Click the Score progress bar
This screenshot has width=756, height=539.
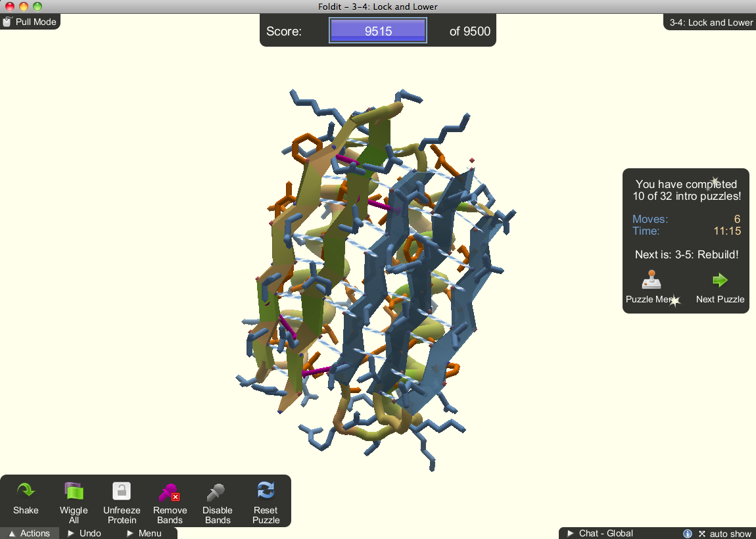click(377, 30)
